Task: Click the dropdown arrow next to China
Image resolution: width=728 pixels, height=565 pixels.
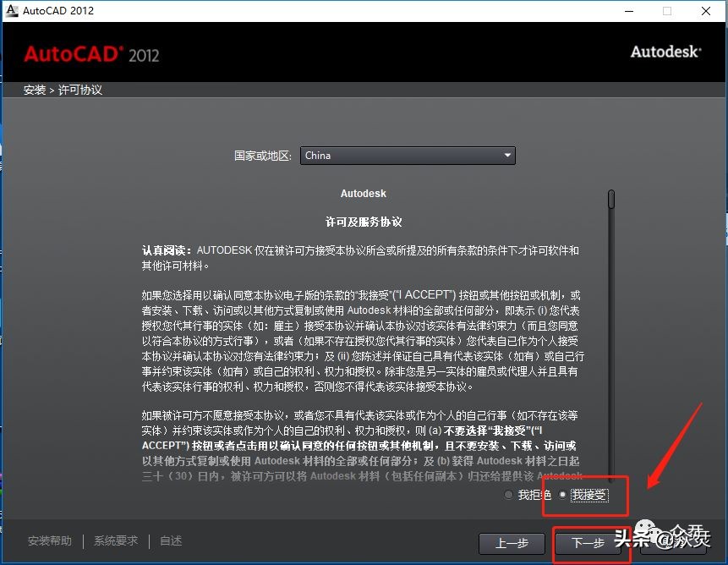Action: 506,156
